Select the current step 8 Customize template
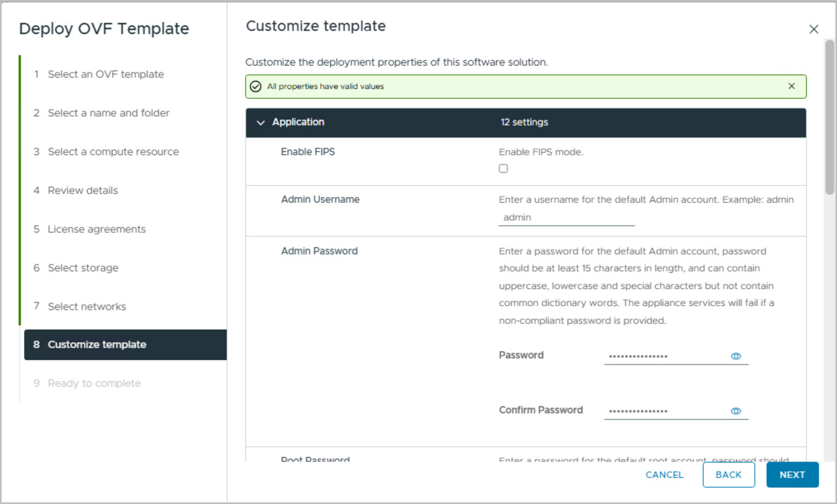 pyautogui.click(x=97, y=345)
